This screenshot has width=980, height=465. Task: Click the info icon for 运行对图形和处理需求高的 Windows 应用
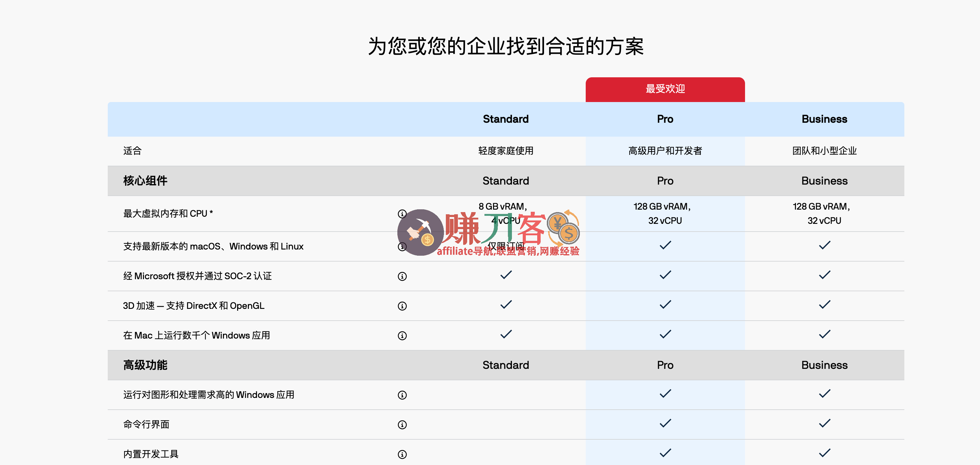402,395
